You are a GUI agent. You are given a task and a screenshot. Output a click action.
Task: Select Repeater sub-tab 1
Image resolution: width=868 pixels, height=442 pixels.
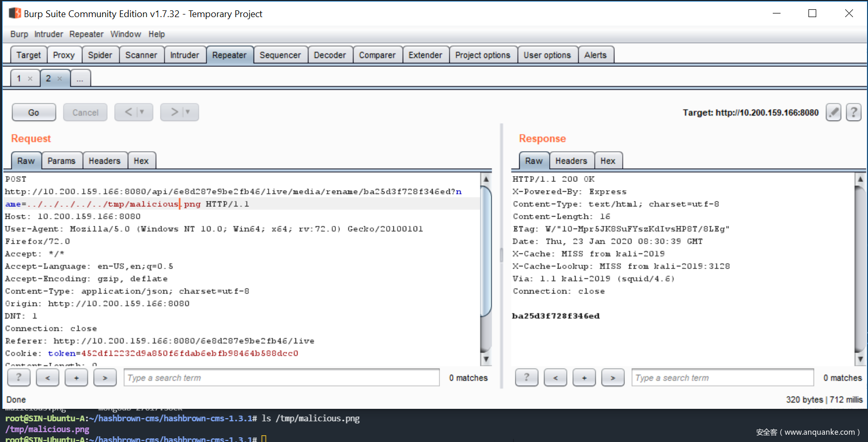(x=19, y=79)
